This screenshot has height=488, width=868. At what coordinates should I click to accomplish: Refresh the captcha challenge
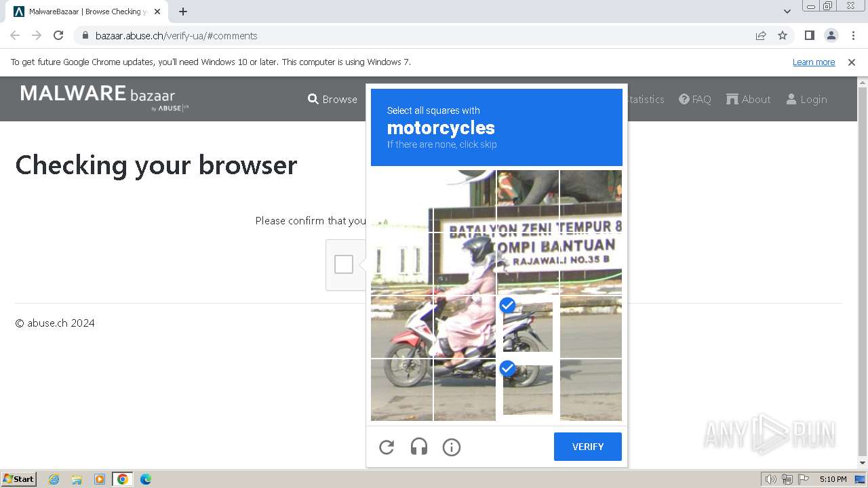coord(387,447)
